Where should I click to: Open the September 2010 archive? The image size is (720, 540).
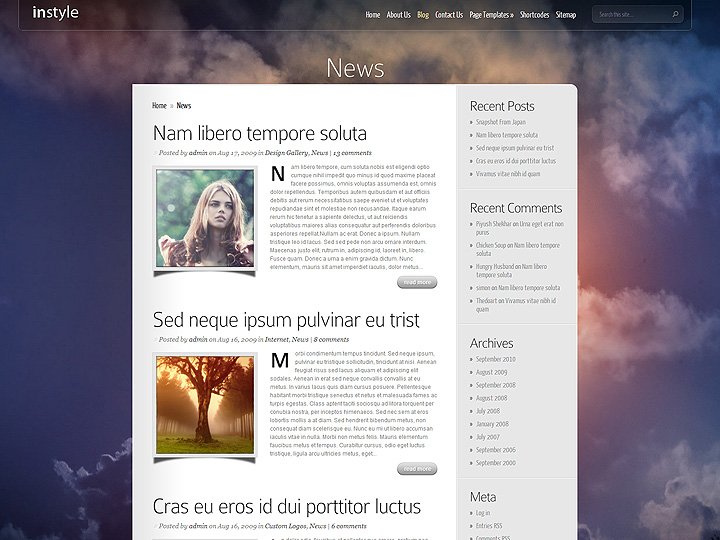click(x=495, y=359)
